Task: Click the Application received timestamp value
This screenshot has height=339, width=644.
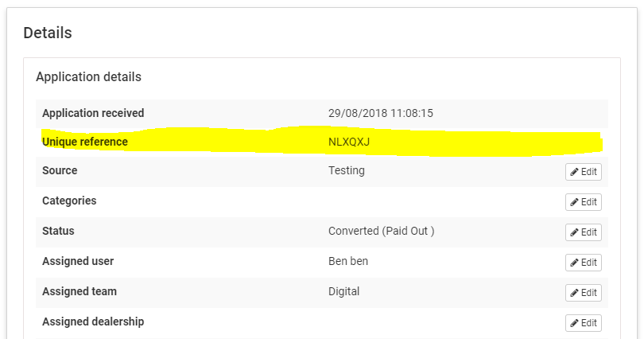Action: (380, 113)
